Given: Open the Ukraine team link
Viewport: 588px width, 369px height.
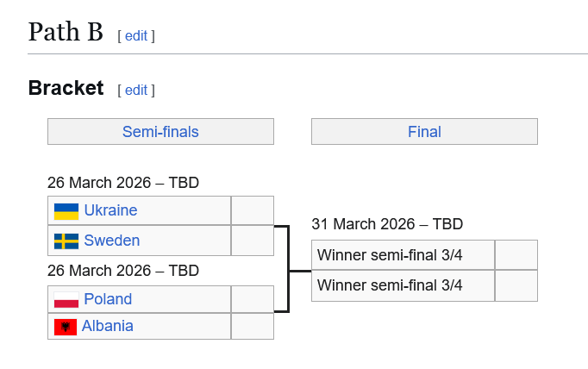Looking at the screenshot, I should (110, 210).
